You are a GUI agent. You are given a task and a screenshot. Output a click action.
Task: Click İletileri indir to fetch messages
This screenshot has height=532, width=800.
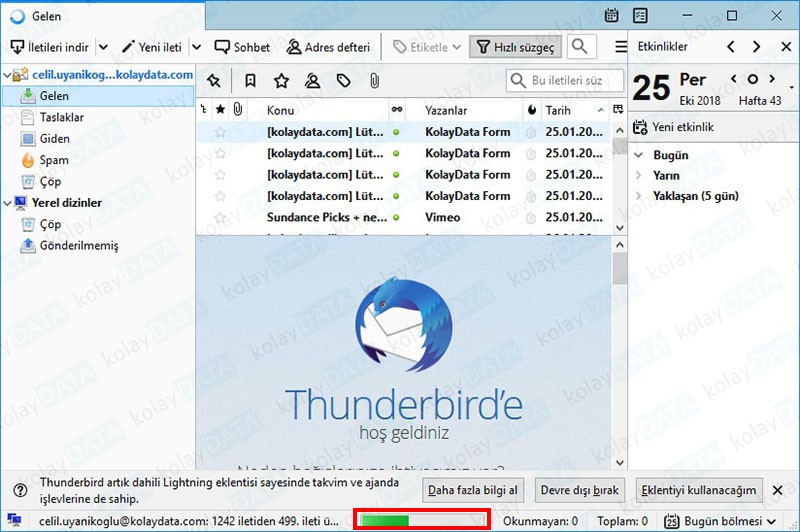(x=50, y=47)
